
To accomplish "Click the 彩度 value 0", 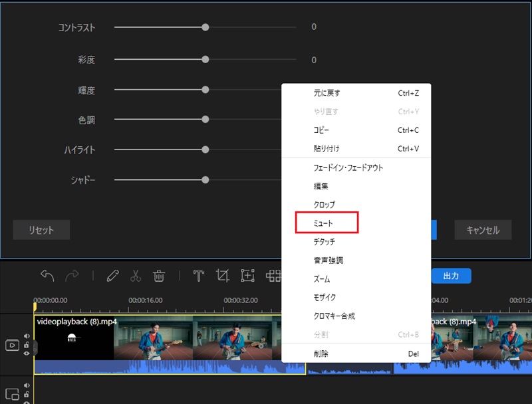I will point(314,60).
